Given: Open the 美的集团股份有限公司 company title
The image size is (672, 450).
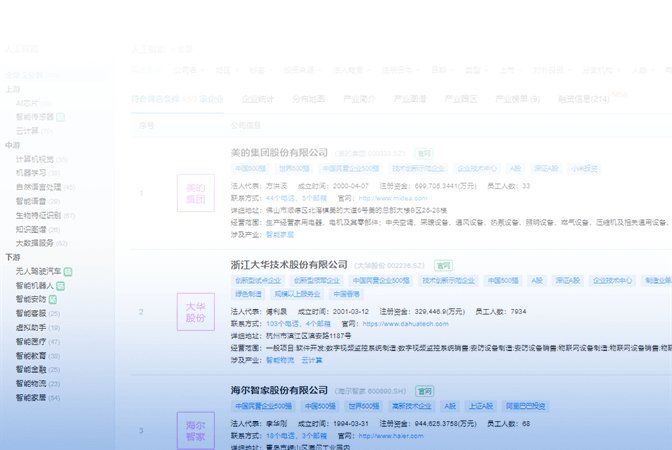Looking at the screenshot, I should 279,153.
